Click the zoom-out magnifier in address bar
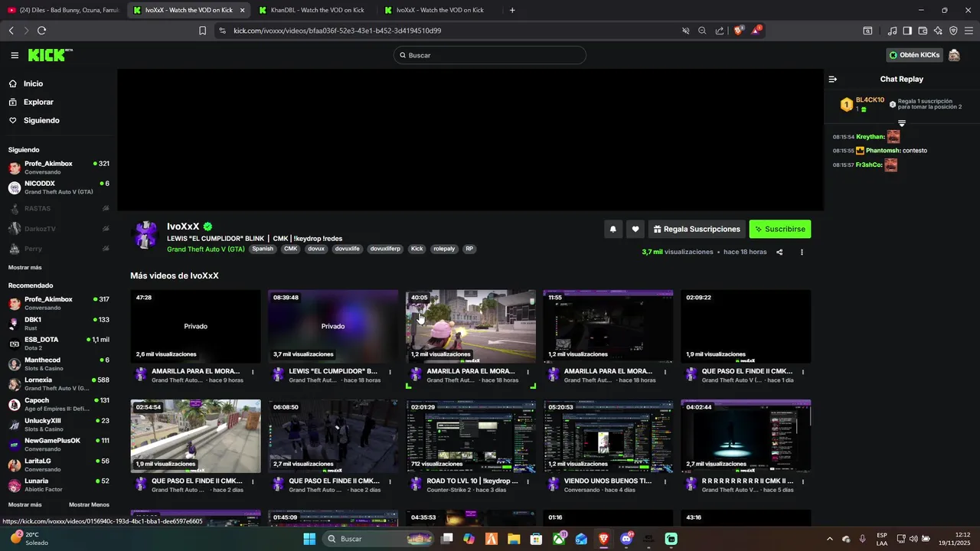 pos(702,31)
